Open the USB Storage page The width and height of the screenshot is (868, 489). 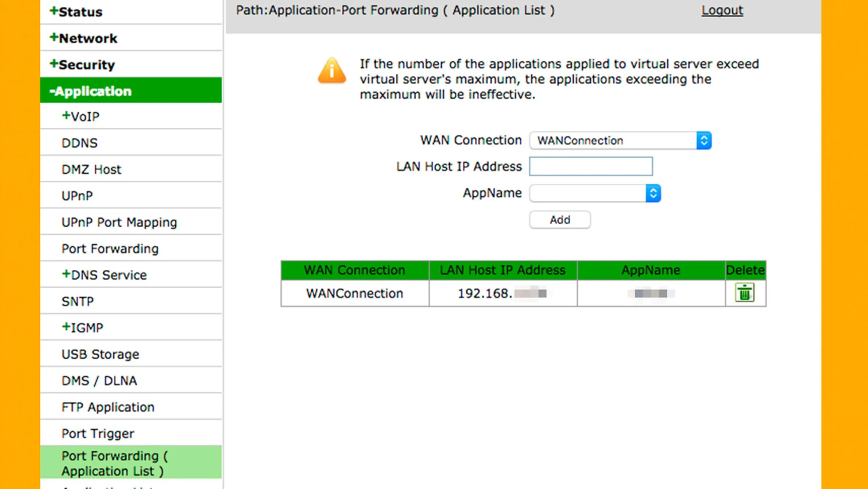point(100,354)
